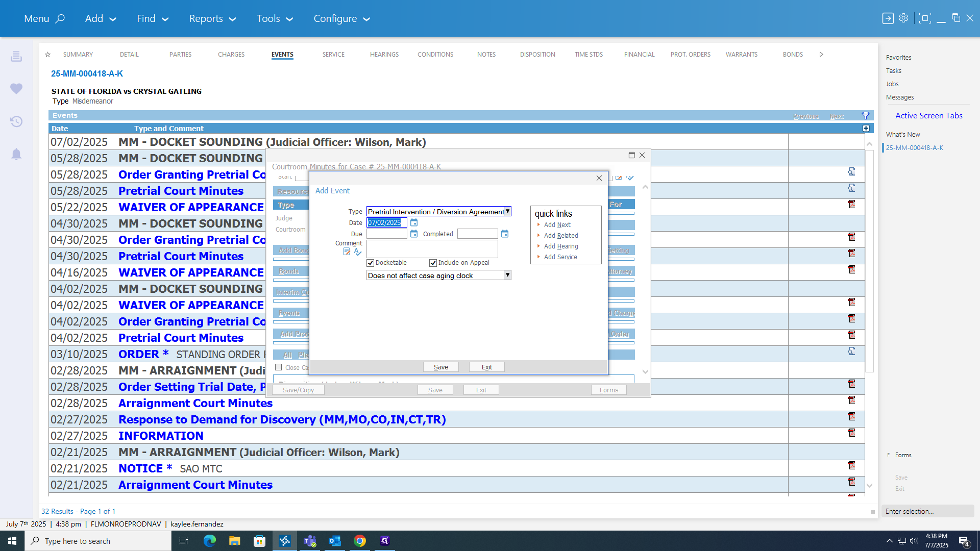The image size is (980, 551).
Task: Close the Add Event dialog
Action: 599,178
